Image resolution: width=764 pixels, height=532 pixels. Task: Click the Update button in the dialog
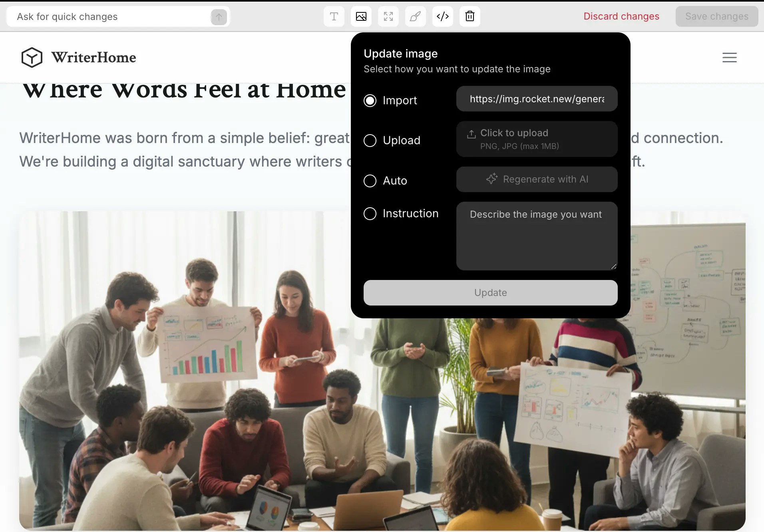coord(490,292)
